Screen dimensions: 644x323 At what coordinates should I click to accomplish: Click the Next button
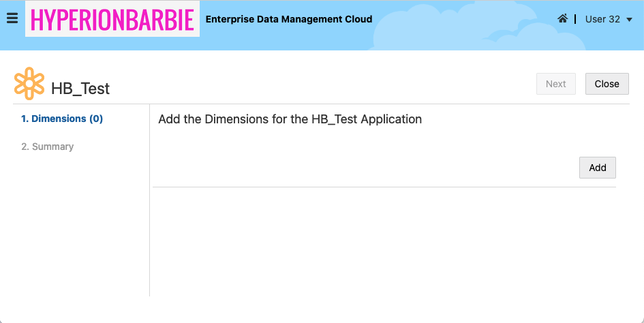(x=555, y=84)
